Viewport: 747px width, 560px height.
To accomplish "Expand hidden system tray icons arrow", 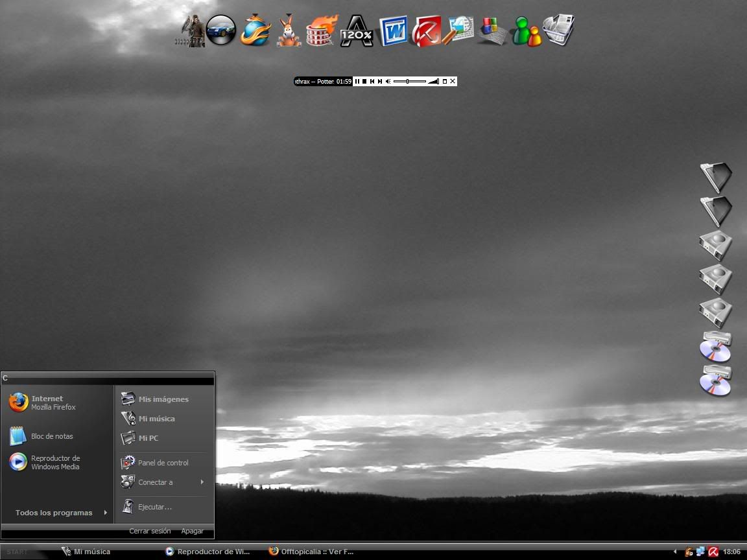I will pos(675,552).
